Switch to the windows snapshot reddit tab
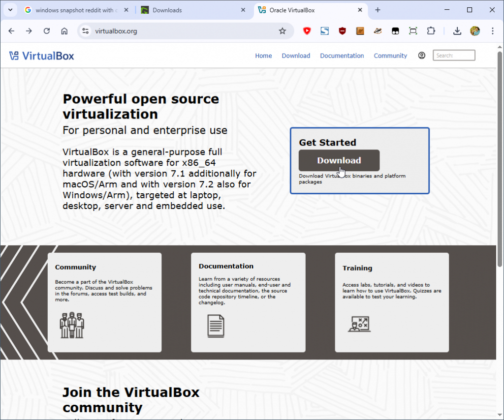The height and width of the screenshot is (420, 504). pyautogui.click(x=74, y=10)
